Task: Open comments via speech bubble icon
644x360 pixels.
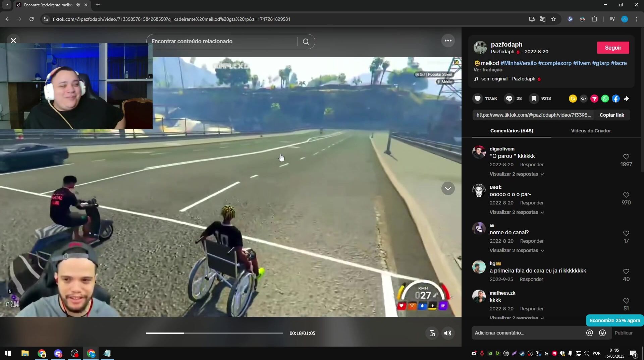Action: coord(509,99)
